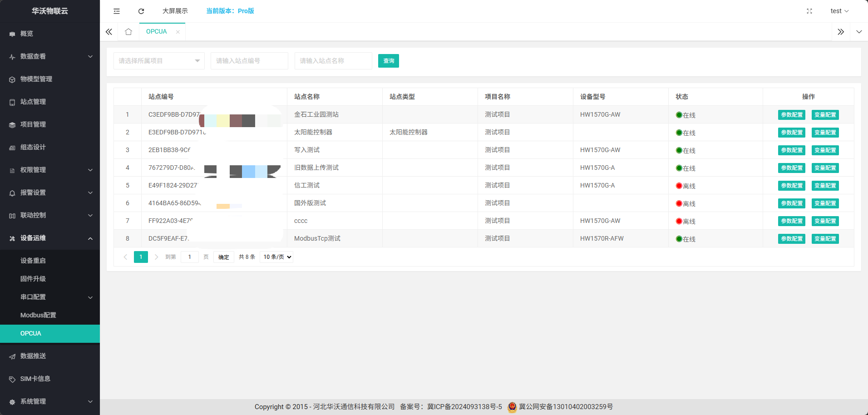
Task: Go to the home tab icon
Action: (x=128, y=32)
